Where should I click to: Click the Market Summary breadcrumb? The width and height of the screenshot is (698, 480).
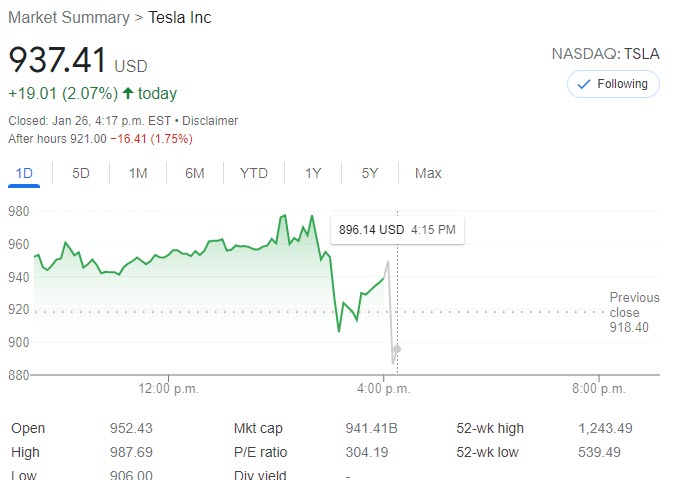[x=68, y=18]
